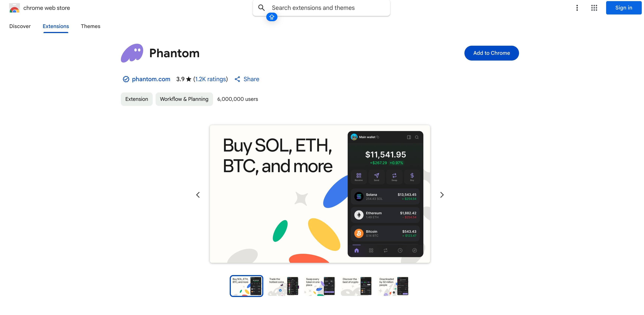
Task: Click the Phantom ghost logo icon
Action: point(132,53)
